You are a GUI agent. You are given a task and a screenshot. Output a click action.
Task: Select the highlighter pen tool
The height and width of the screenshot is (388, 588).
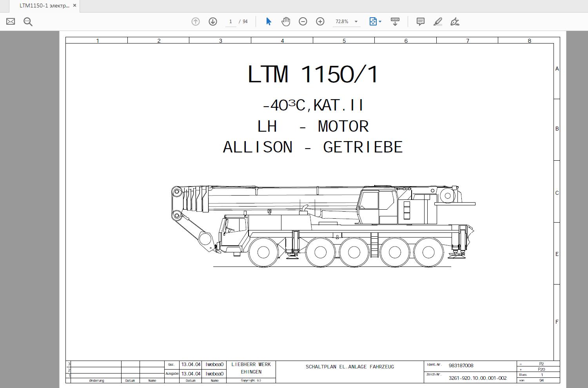pos(438,22)
